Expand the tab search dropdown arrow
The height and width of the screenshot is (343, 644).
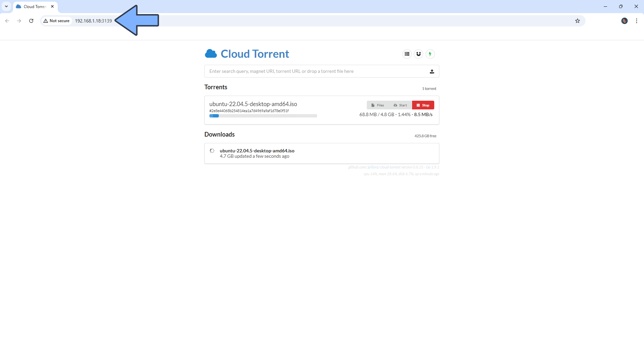(6, 6)
